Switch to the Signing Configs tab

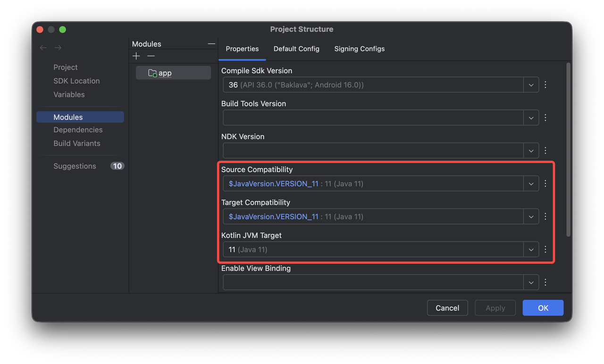pyautogui.click(x=359, y=49)
